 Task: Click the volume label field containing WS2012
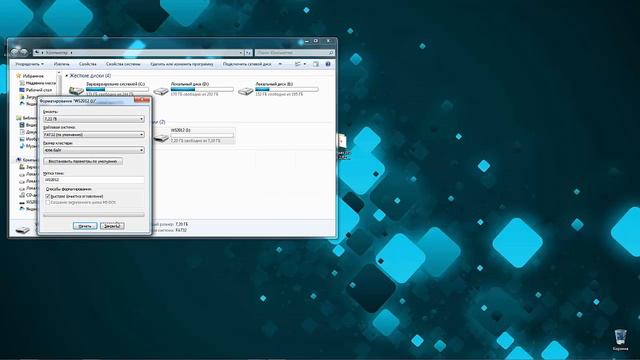(93, 180)
